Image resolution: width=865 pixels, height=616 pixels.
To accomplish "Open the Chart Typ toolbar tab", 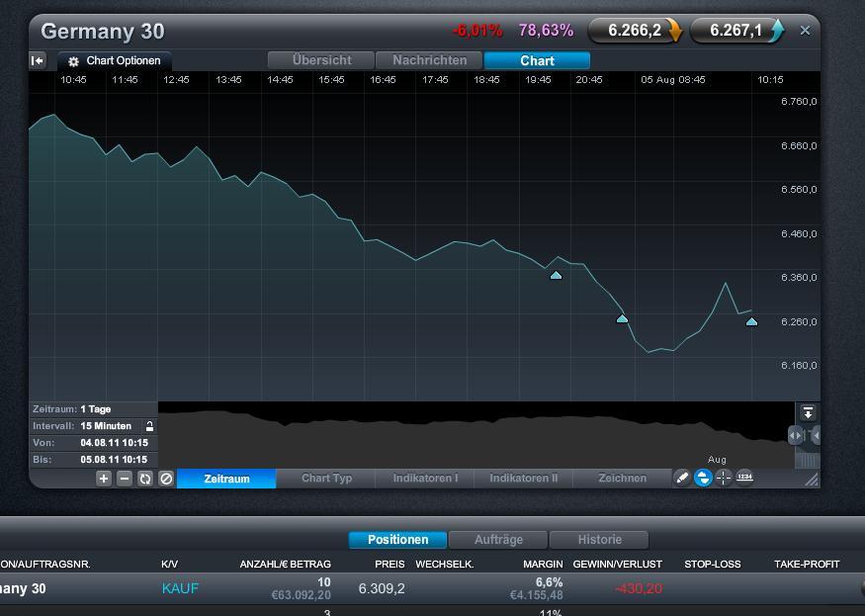I will [x=326, y=478].
